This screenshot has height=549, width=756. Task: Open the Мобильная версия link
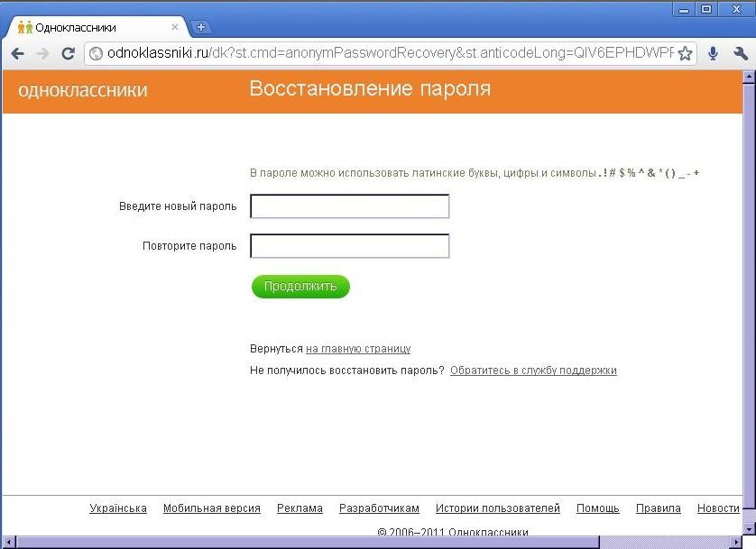(x=212, y=508)
